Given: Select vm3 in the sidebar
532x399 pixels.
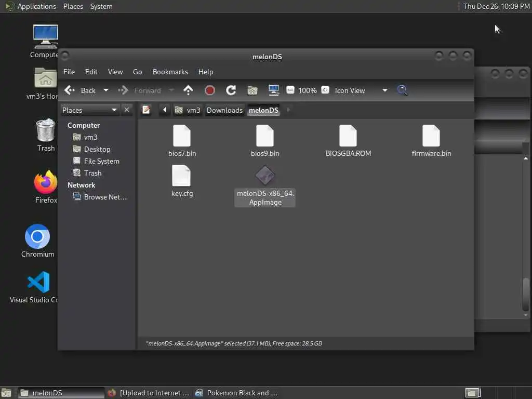Looking at the screenshot, I should (x=86, y=137).
